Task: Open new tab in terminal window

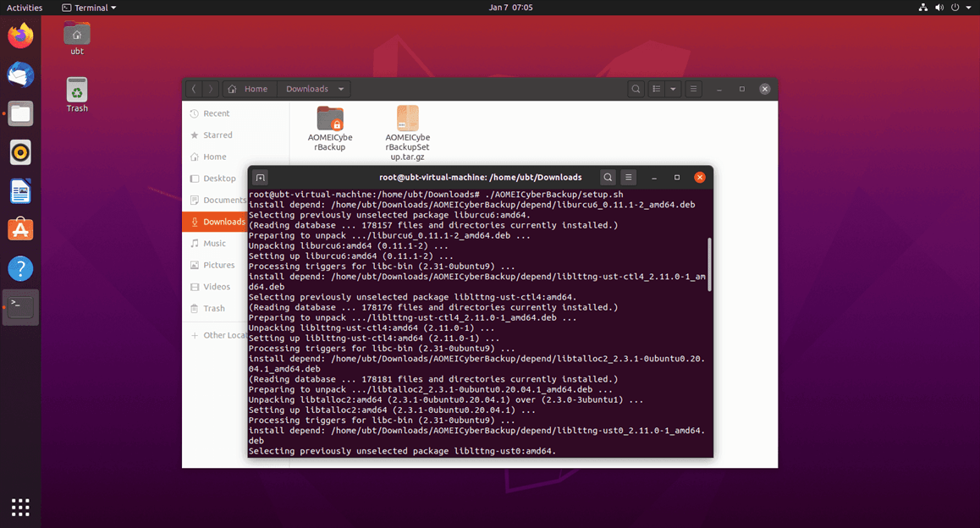Action: pyautogui.click(x=261, y=178)
